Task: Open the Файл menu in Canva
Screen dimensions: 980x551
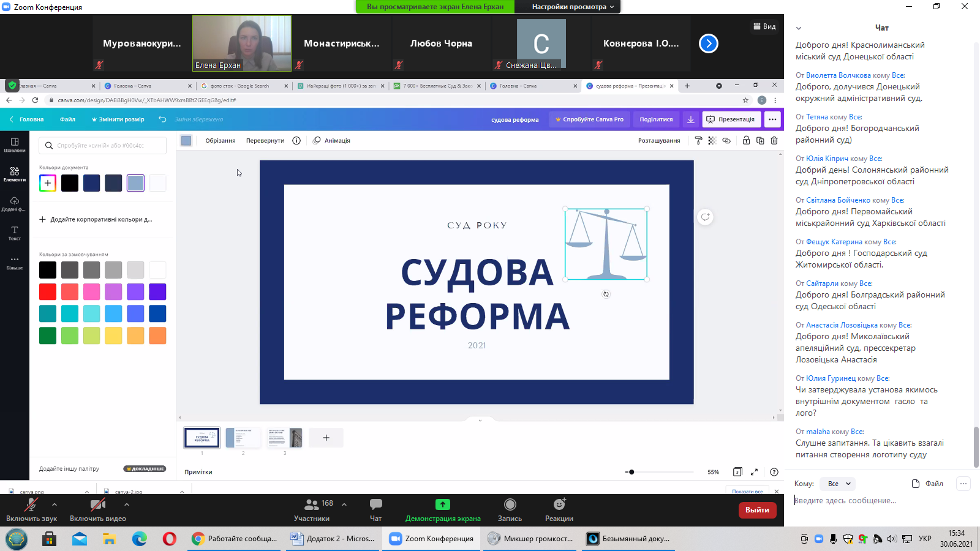Action: [x=67, y=119]
